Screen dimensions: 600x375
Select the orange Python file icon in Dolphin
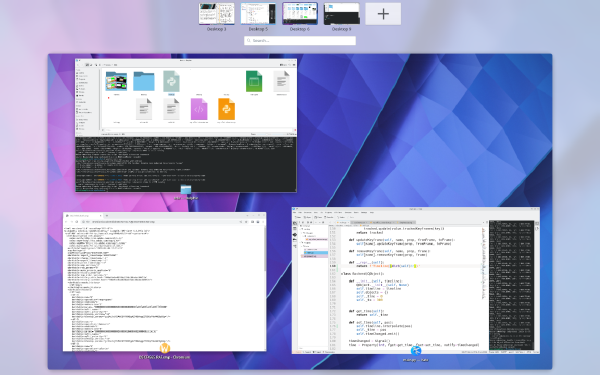(x=226, y=109)
